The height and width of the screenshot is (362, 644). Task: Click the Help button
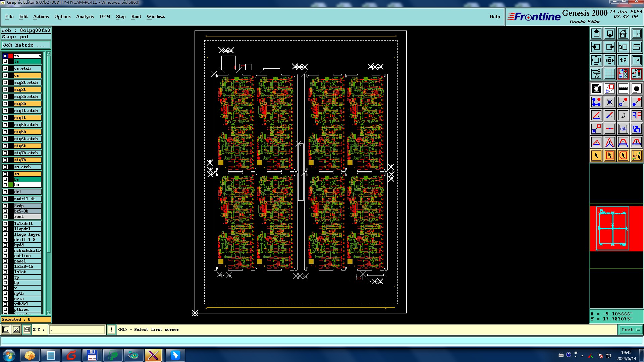coord(494,16)
